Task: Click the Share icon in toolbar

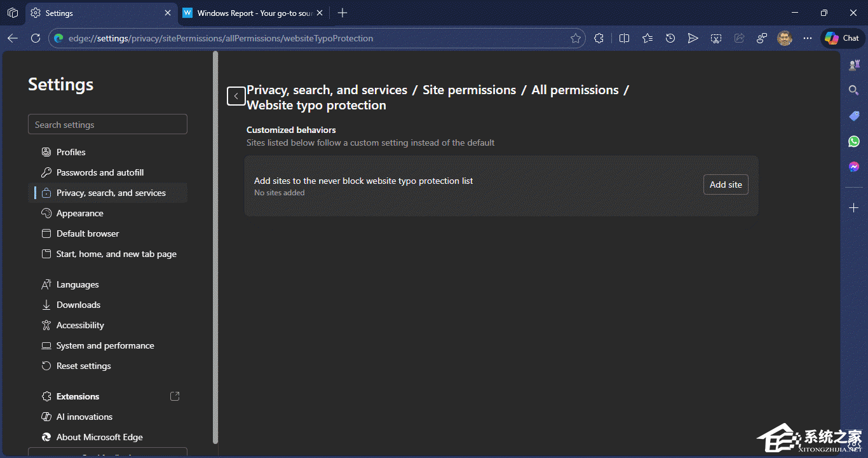Action: tap(739, 38)
